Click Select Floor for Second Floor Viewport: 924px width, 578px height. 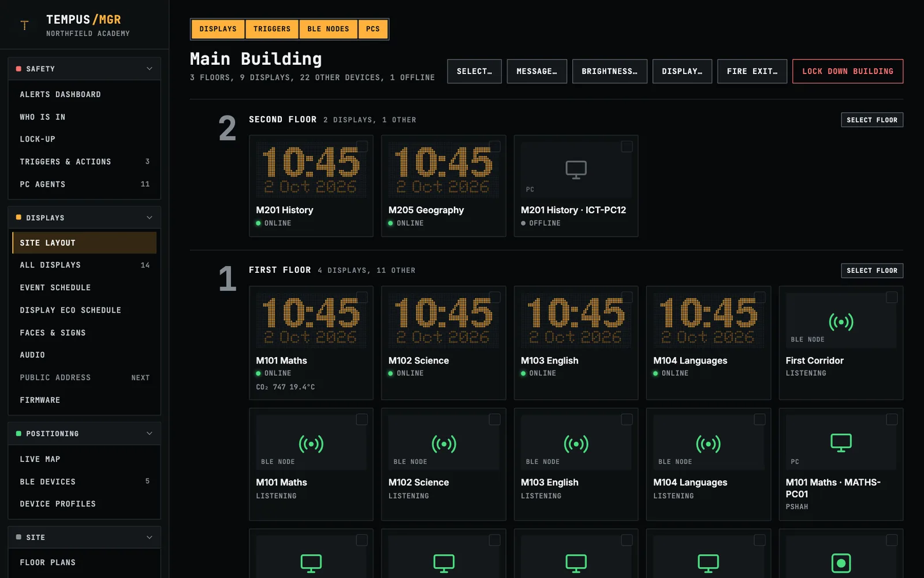click(872, 120)
